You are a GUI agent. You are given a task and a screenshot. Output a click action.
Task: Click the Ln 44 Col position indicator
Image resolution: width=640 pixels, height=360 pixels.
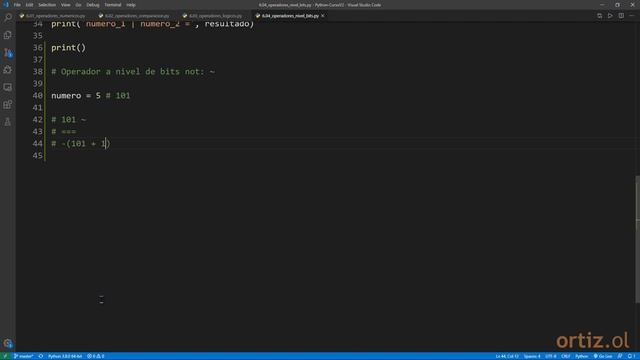click(x=507, y=356)
